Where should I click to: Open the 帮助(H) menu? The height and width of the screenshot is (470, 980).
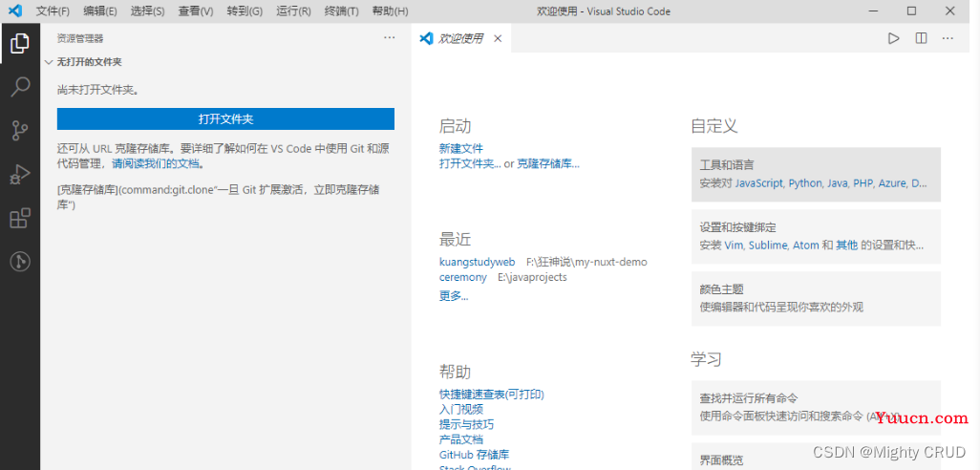[390, 11]
